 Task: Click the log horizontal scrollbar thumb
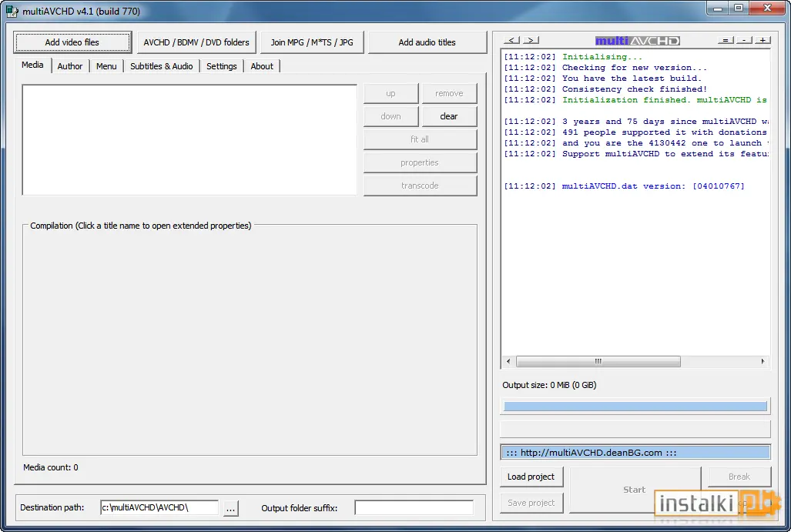[598, 361]
